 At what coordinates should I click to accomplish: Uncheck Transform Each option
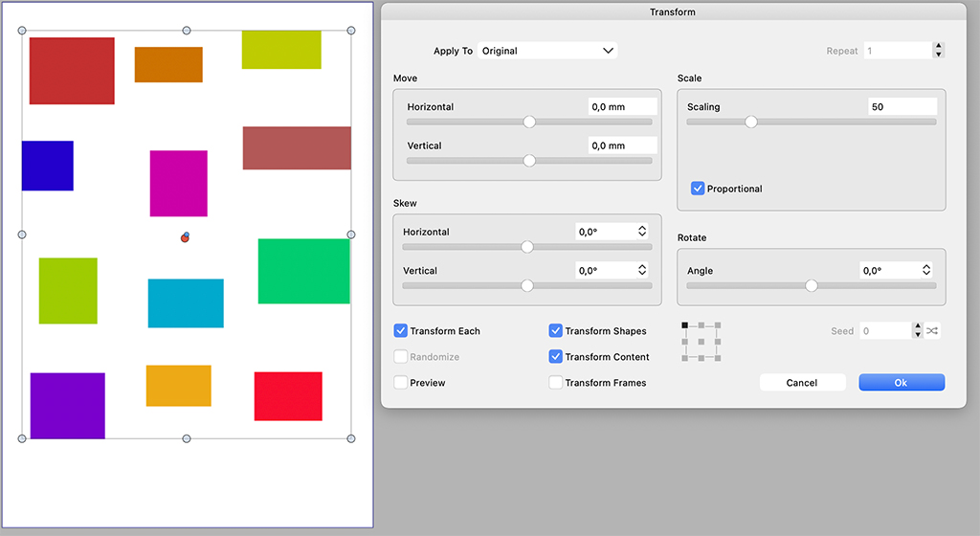pos(401,331)
